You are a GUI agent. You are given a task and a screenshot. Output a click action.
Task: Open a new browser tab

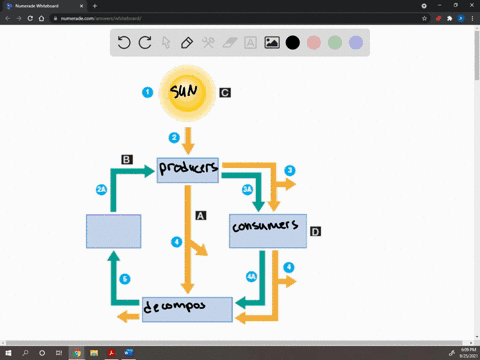[95, 6]
